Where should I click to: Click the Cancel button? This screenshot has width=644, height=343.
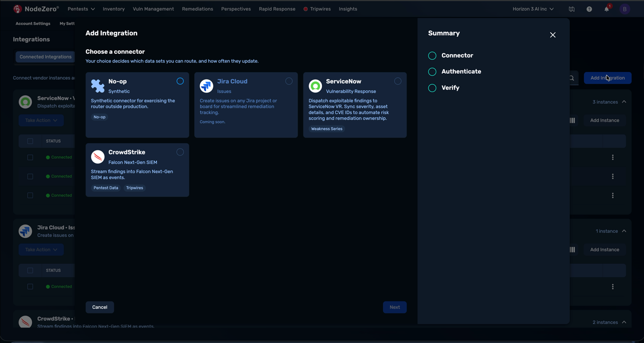[x=100, y=307]
